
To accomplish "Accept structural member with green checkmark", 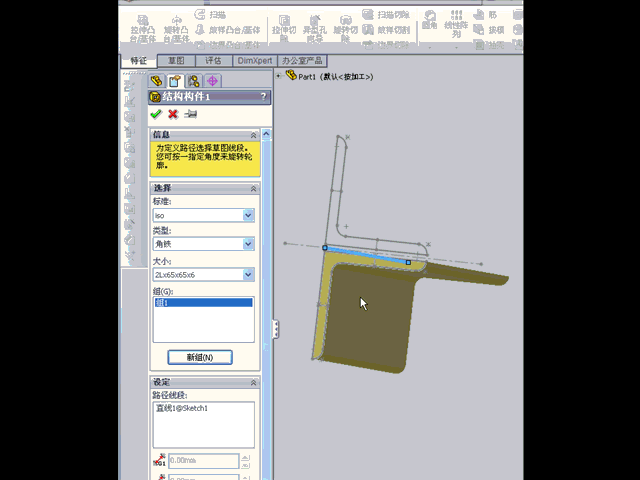I will pos(156,114).
